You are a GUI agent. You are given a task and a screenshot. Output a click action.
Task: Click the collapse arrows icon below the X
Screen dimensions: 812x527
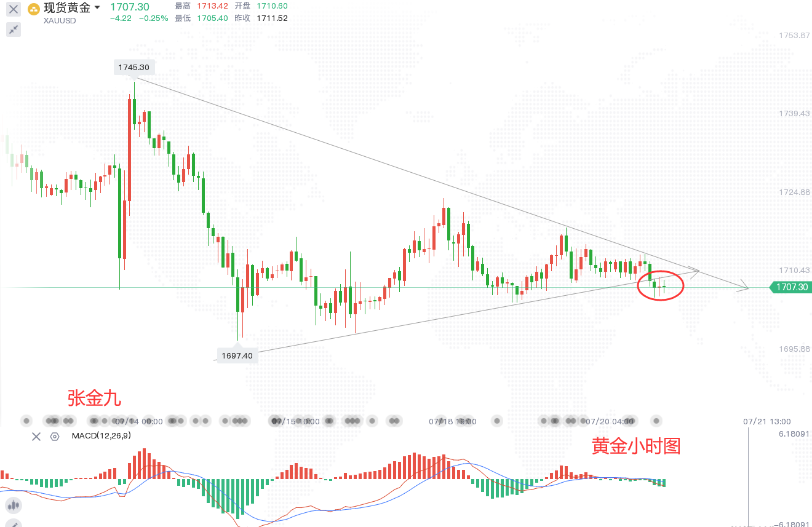[x=13, y=29]
